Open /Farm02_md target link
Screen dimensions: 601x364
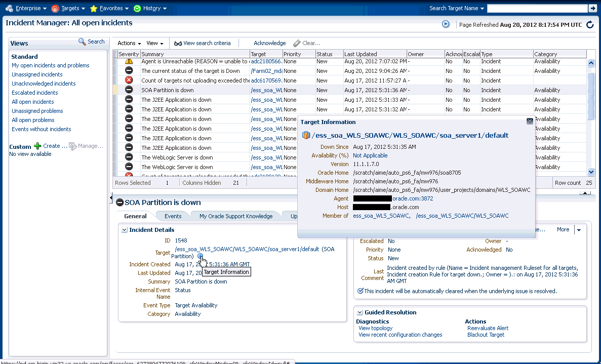[x=266, y=71]
